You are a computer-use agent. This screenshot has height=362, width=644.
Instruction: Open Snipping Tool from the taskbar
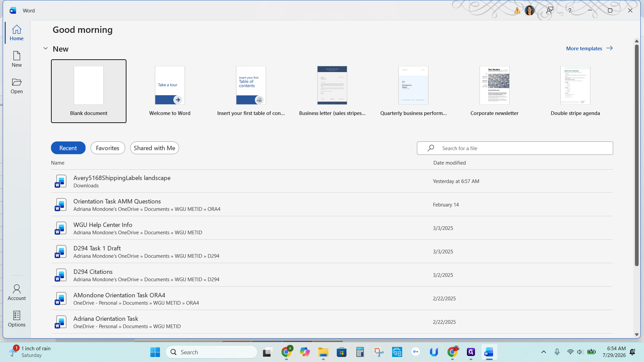point(379,352)
